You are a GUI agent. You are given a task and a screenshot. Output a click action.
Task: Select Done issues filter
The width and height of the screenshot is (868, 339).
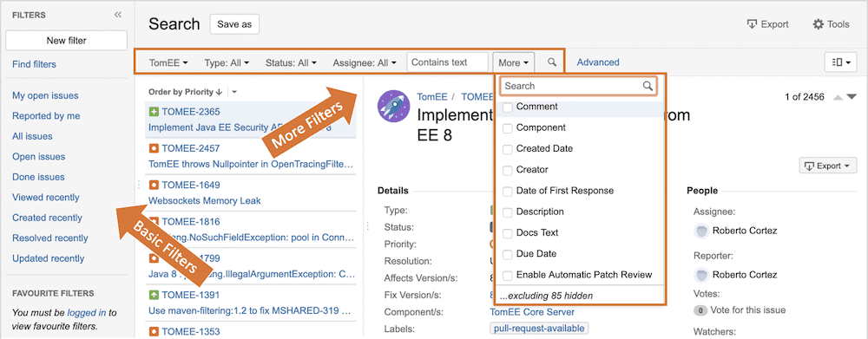38,178
